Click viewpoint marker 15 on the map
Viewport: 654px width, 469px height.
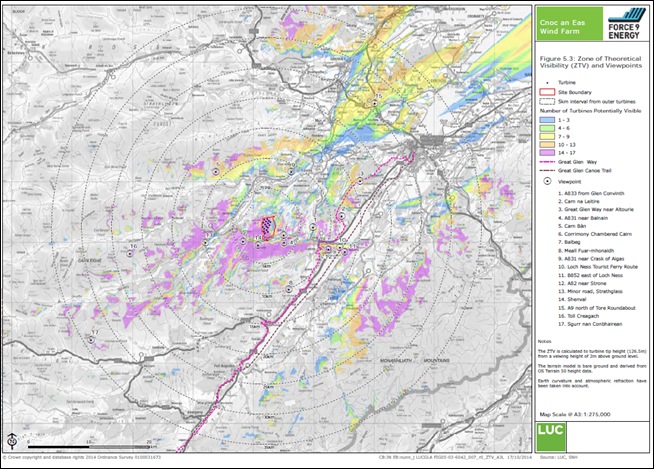tap(375, 102)
